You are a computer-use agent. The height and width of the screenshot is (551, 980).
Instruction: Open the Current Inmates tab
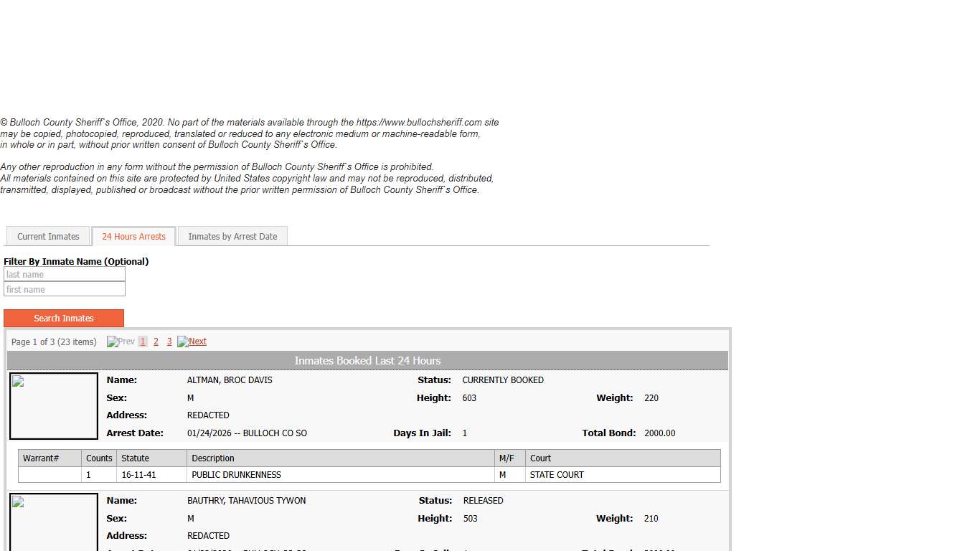[x=48, y=236]
